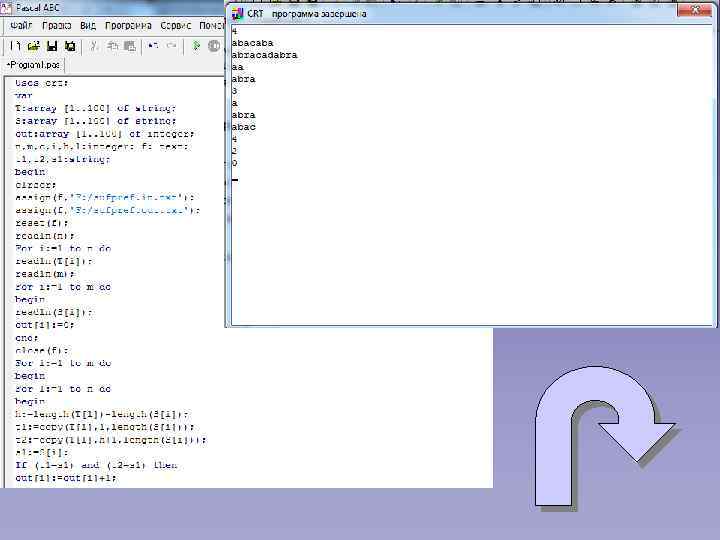Click the 't1,t2,s1:string;' line

(x=62, y=159)
